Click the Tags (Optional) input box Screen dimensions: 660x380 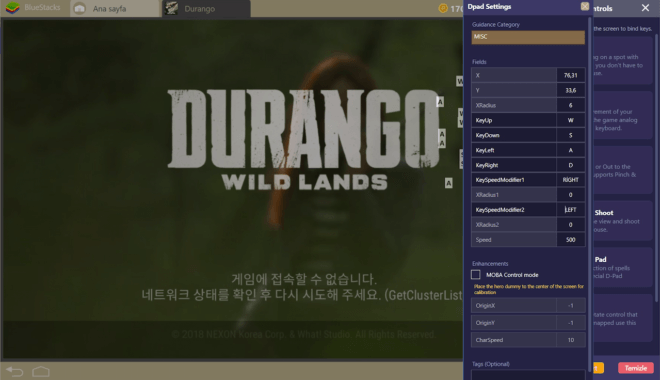point(528,375)
